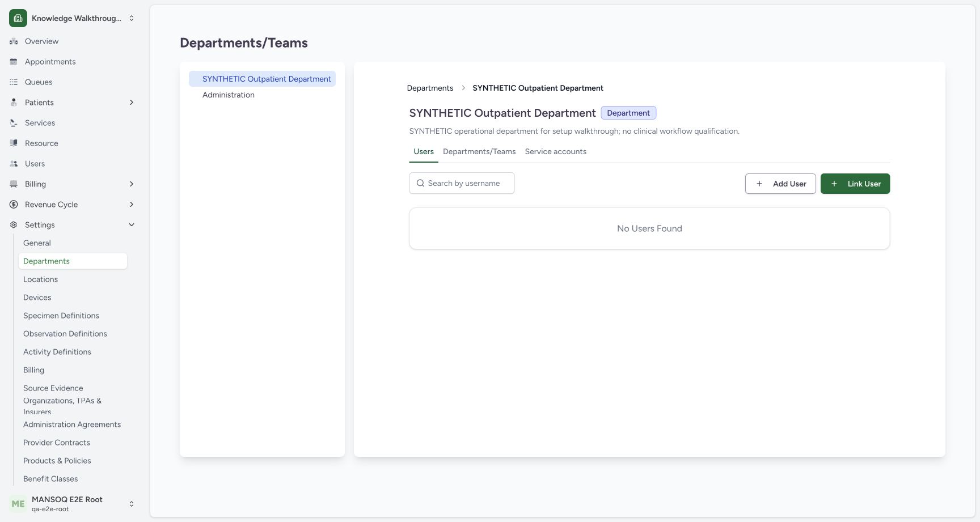Collapse the Settings submenu chevron
The image size is (980, 522).
coord(132,225)
